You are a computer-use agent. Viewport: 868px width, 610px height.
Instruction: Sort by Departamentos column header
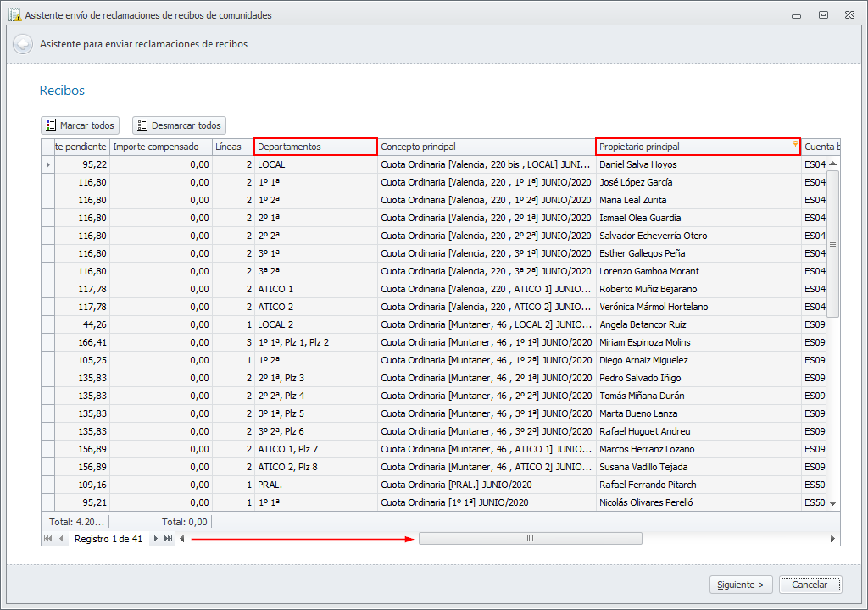pyautogui.click(x=315, y=147)
